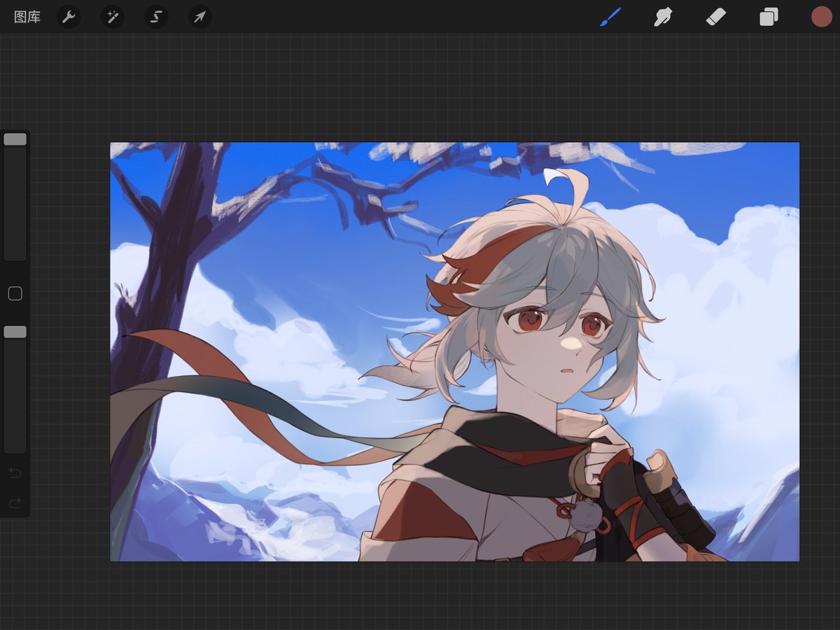Open the Gallery (图库) button

(x=27, y=17)
